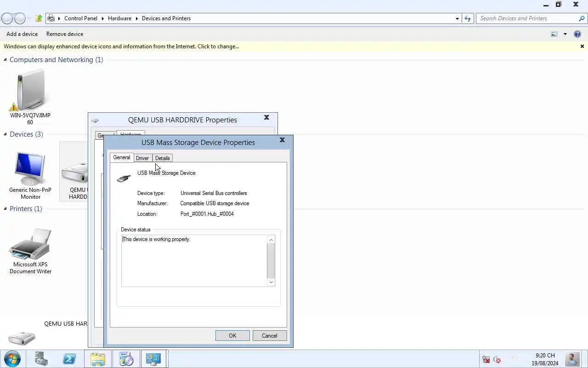Click Devices and Printers breadcrumb
Image resolution: width=588 pixels, height=368 pixels.
click(166, 18)
